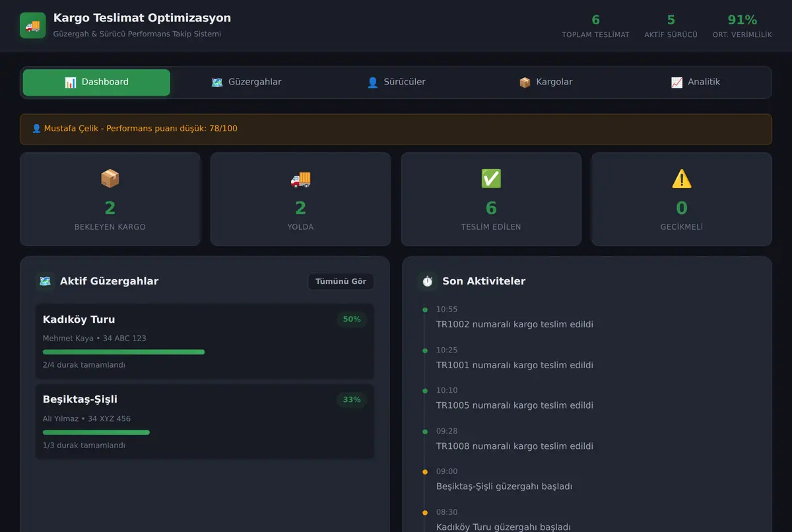Click the Beşiktaş-Şişli progress bar
Viewport: 792px width, 532px height.
pos(205,432)
